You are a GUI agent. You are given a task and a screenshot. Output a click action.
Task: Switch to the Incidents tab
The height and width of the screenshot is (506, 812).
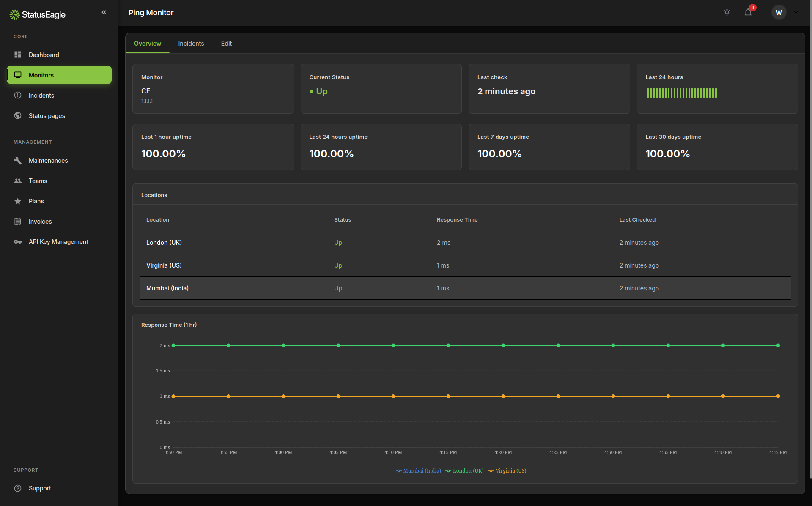[191, 44]
